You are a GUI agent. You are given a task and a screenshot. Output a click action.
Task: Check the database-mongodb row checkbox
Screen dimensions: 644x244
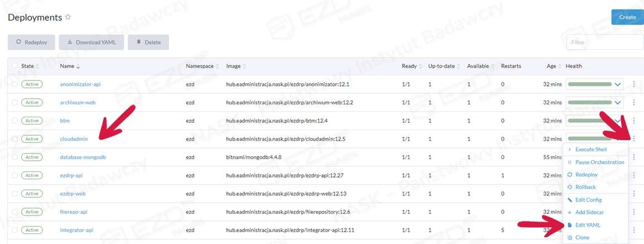point(14,157)
